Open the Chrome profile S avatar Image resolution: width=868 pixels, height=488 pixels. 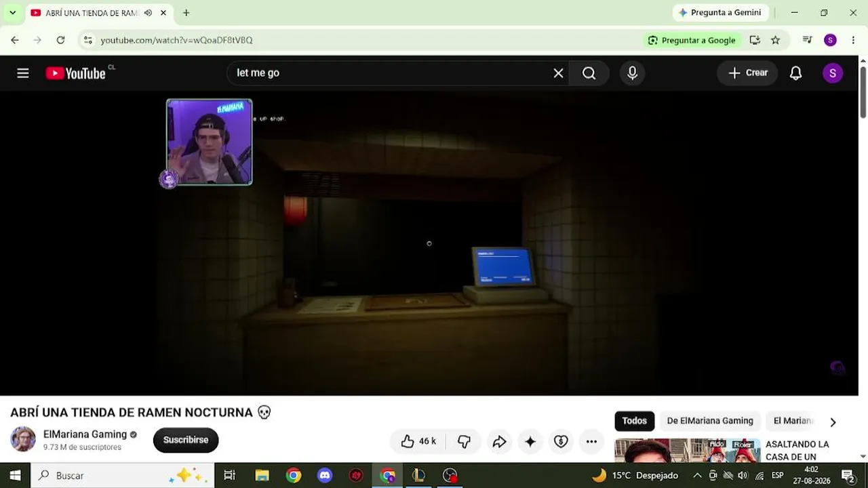point(830,40)
